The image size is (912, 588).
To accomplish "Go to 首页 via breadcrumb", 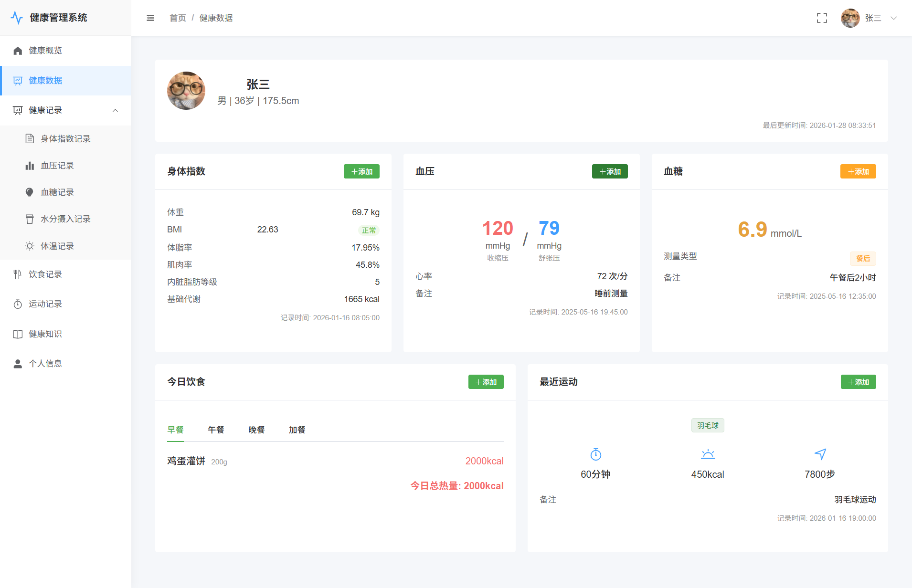I will coord(178,18).
